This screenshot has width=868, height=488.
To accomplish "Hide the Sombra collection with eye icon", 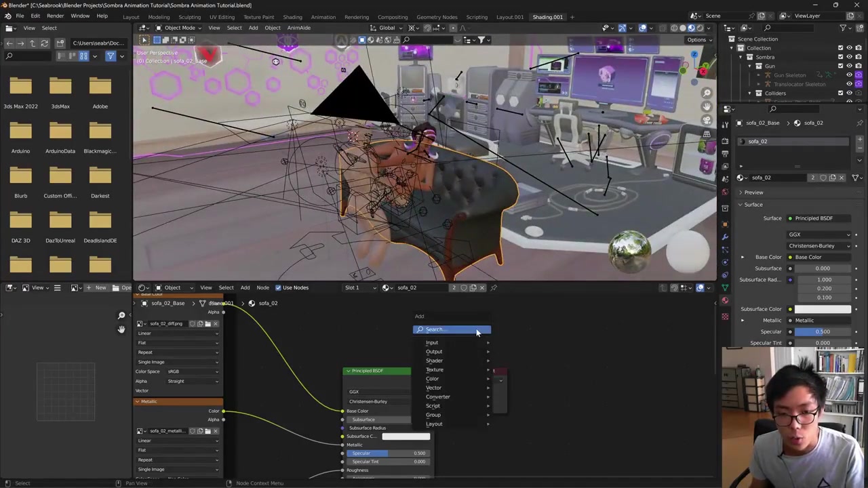I will coord(850,57).
